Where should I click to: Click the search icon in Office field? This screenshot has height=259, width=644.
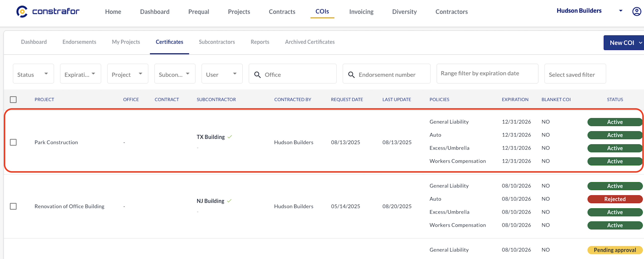coord(257,75)
